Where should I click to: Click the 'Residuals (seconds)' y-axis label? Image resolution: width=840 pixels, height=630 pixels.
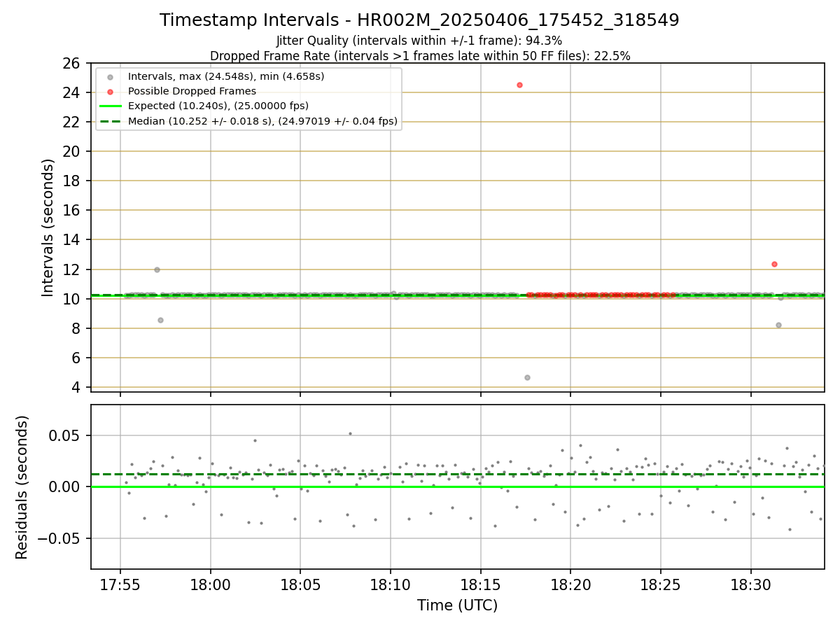click(22, 487)
